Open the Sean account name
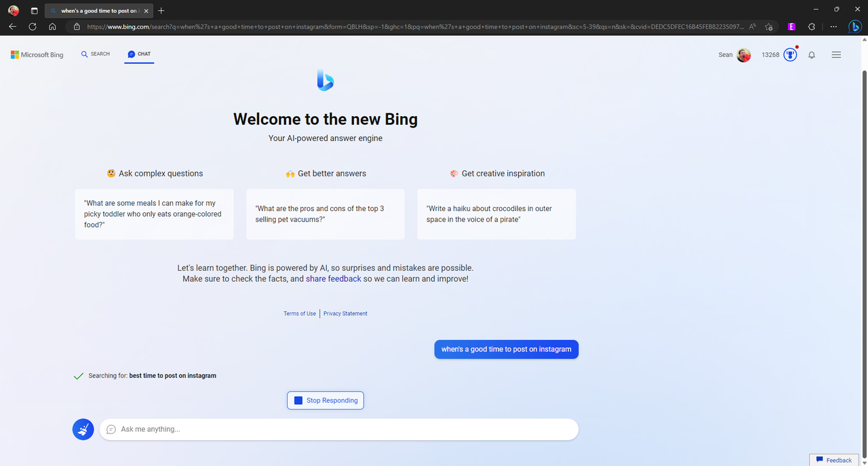Viewport: 868px width, 466px height. pyautogui.click(x=726, y=55)
